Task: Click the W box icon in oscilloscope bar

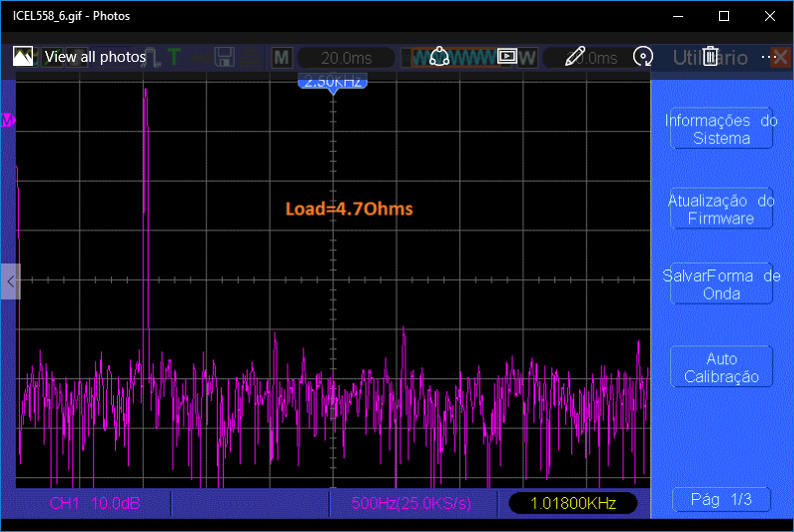Action: pyautogui.click(x=526, y=58)
